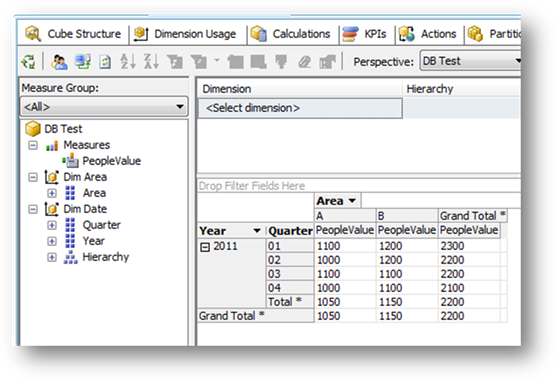This screenshot has width=556, height=381.
Task: Select quarter 04 row header
Action: (x=290, y=288)
